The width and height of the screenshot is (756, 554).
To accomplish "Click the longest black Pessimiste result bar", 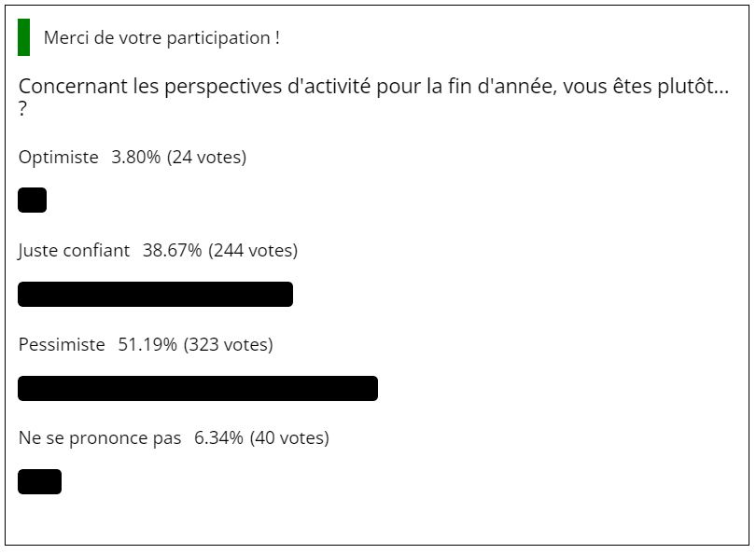I will click(198, 388).
